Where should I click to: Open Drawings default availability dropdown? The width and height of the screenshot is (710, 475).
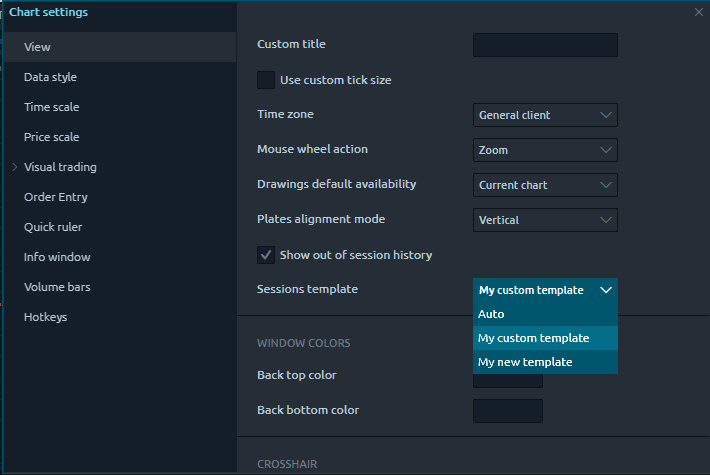pyautogui.click(x=545, y=185)
